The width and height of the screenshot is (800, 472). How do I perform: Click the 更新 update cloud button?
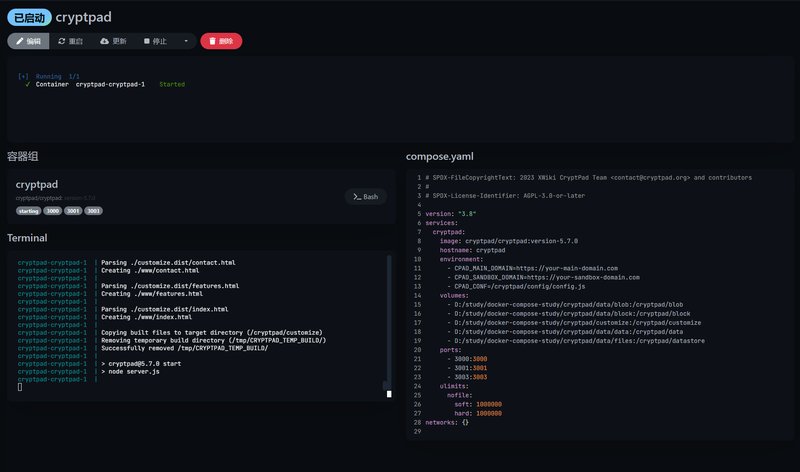pos(113,41)
